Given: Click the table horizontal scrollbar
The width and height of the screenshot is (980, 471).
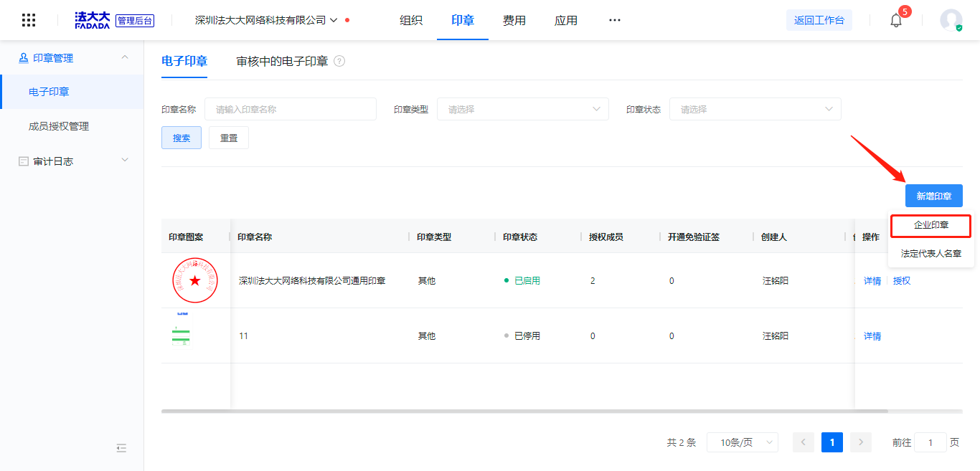Looking at the screenshot, I should click(525, 411).
